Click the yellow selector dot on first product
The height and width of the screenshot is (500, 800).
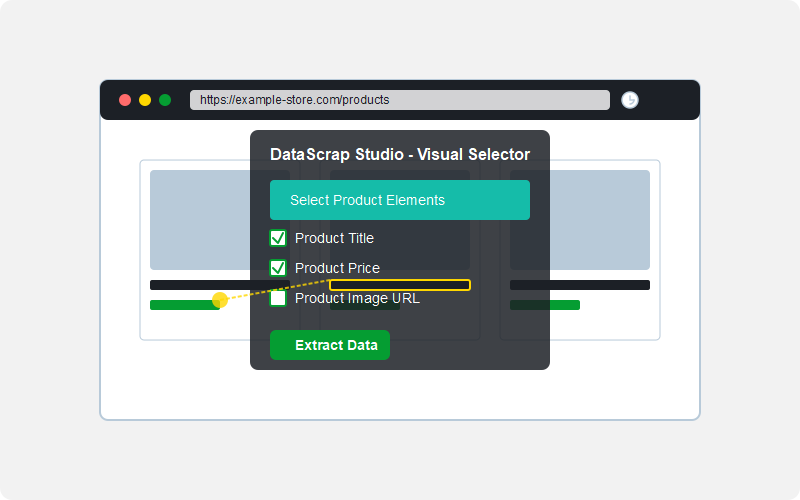(220, 300)
